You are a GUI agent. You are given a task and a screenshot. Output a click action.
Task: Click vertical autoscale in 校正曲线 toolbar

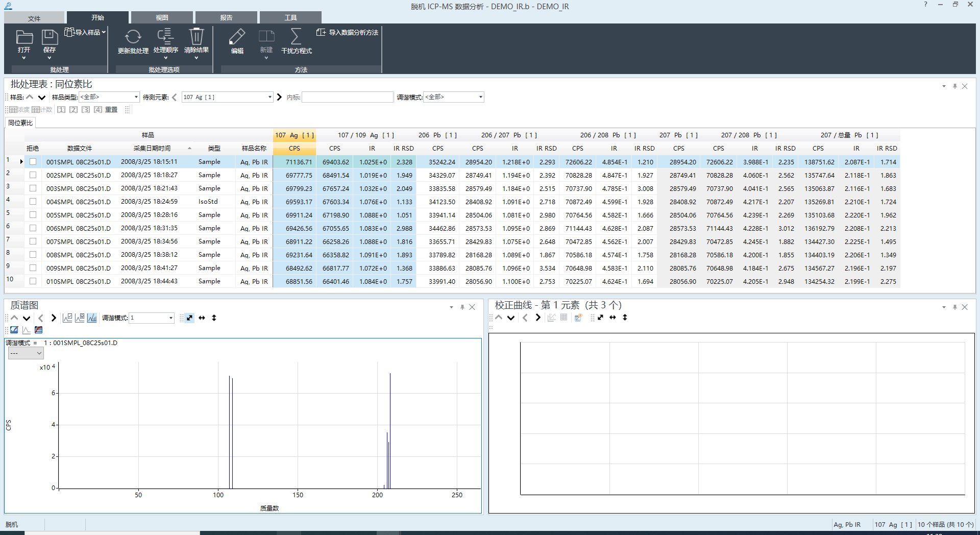pyautogui.click(x=625, y=318)
